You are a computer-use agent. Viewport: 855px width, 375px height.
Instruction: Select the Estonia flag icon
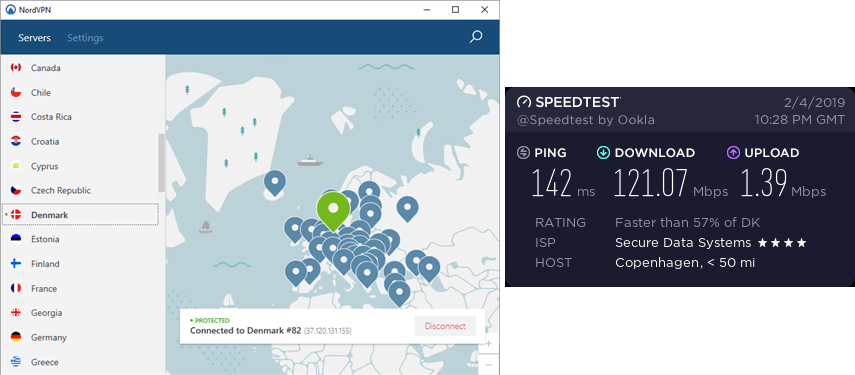coord(16,239)
